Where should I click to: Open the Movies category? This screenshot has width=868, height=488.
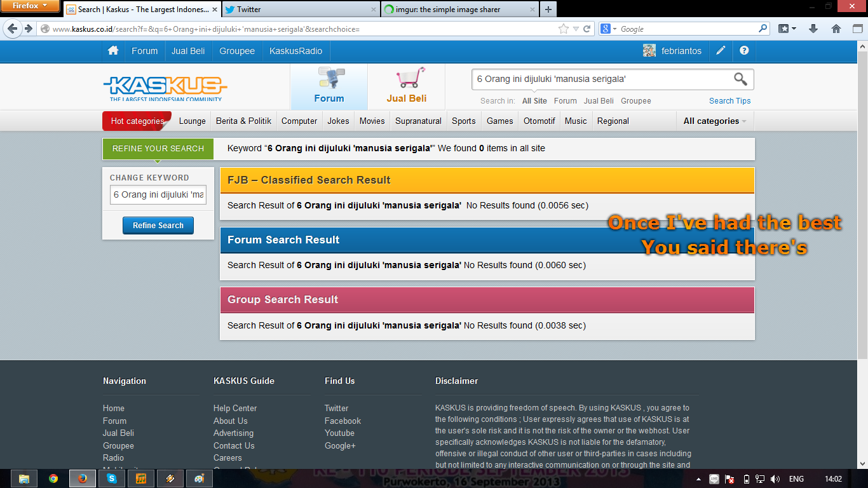[x=372, y=121]
